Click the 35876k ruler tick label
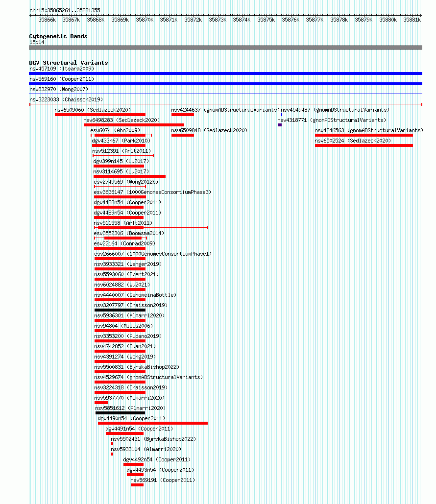Viewport: 436px width, 504px height. pos(291,20)
